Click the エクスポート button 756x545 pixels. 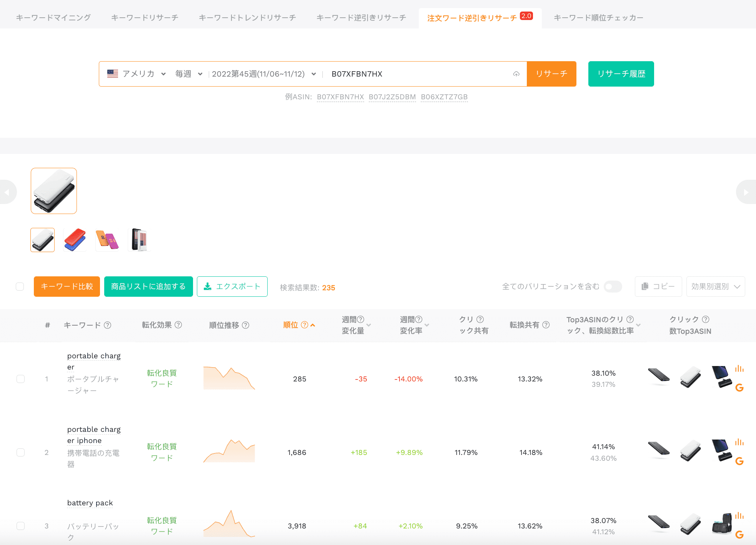click(232, 286)
